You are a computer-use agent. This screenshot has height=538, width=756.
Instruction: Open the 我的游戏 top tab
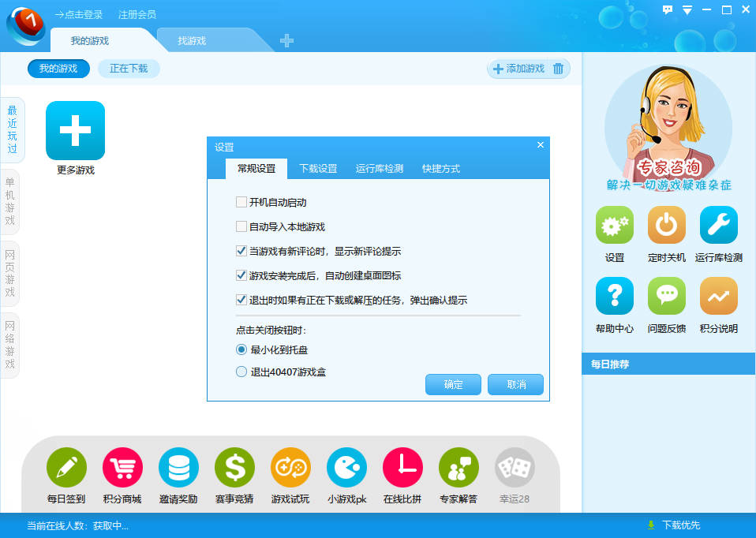90,40
